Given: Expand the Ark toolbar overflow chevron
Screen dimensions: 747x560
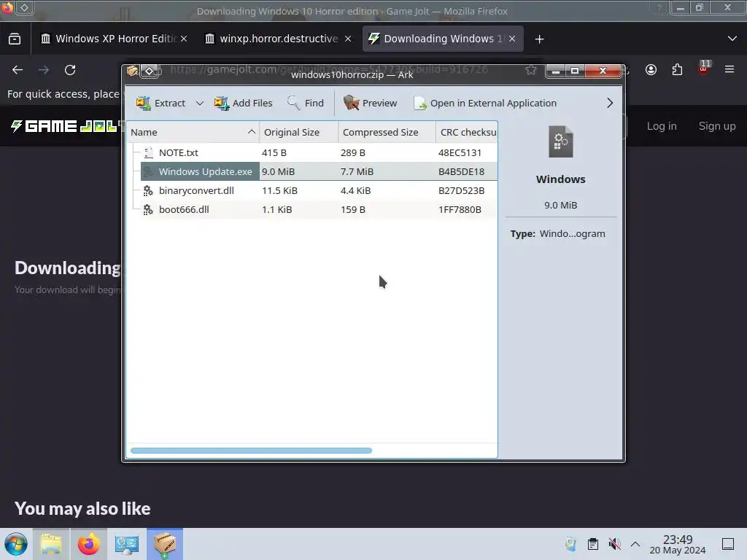Looking at the screenshot, I should click(x=610, y=103).
